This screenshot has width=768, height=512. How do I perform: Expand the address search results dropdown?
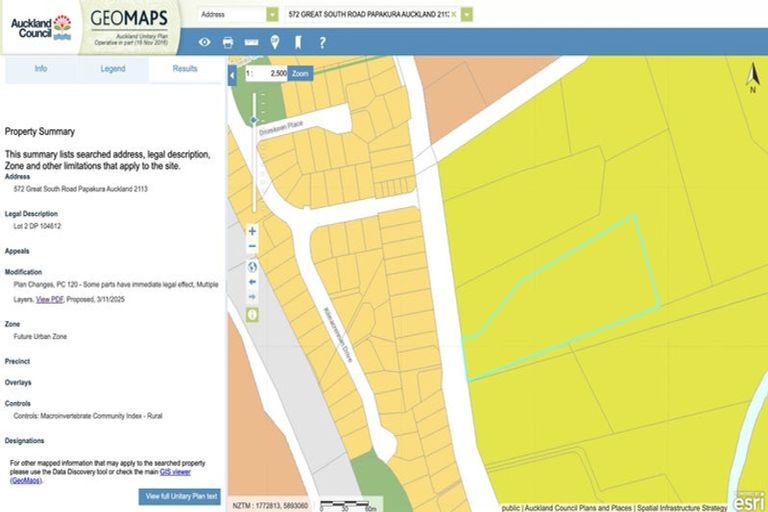[467, 15]
